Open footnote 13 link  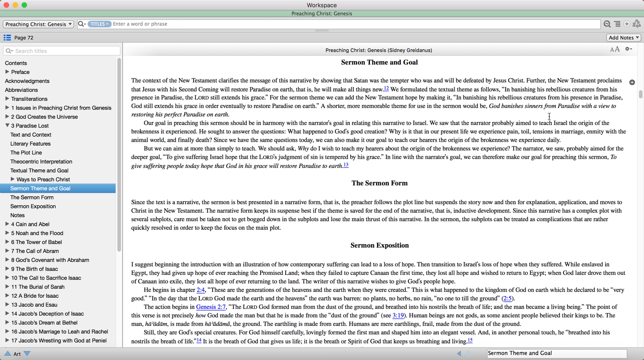point(346,165)
